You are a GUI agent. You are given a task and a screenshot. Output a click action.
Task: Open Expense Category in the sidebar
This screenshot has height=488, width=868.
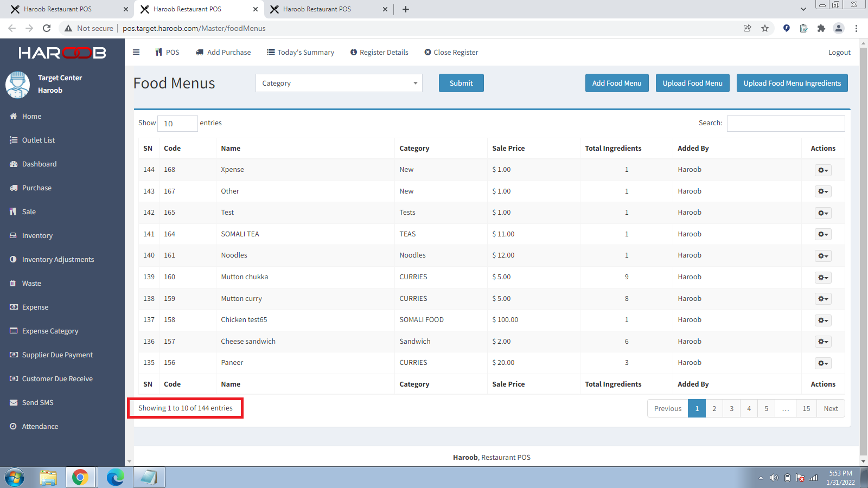coord(62,331)
